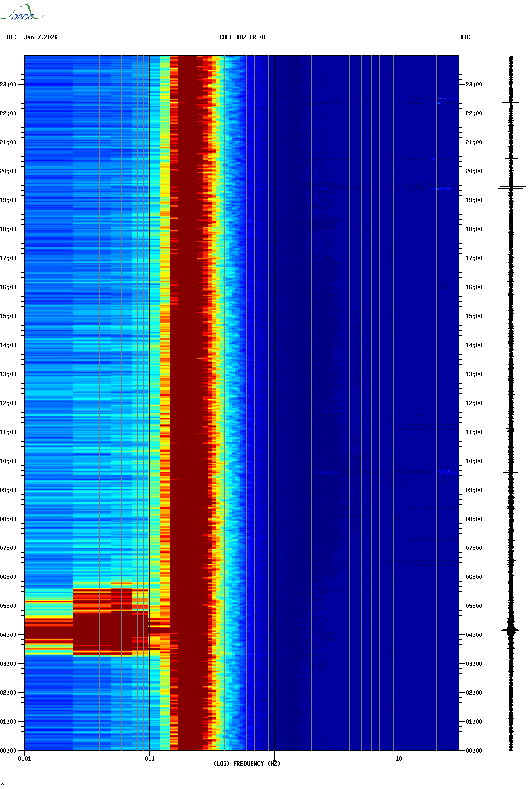The height and width of the screenshot is (789, 532).
Task: Click the top-right UTC label
Action: tap(465, 37)
